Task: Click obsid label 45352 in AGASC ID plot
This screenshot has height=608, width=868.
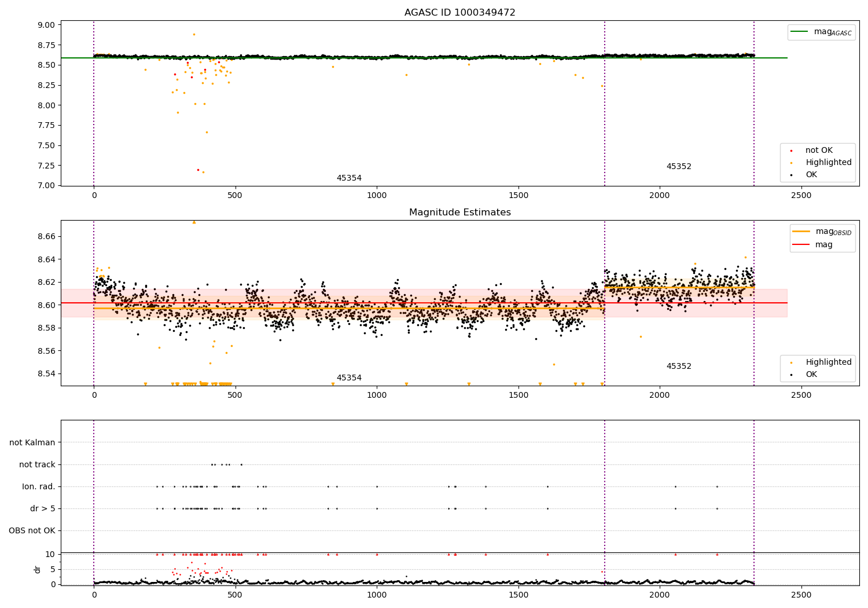Action: (679, 167)
